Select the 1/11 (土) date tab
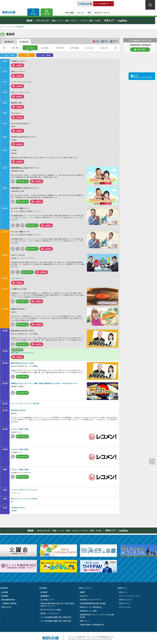The height and width of the screenshot is (644, 157). (89, 48)
